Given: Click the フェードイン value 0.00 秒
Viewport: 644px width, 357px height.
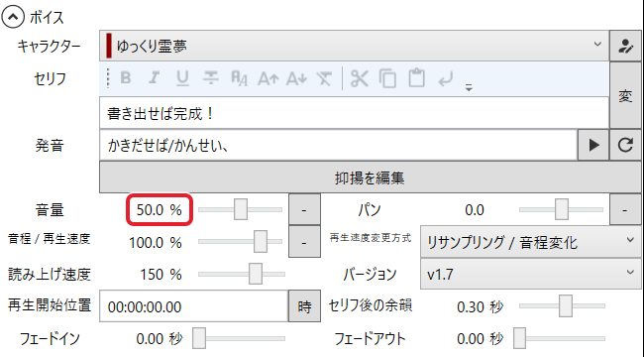Looking at the screenshot, I should tap(160, 339).
